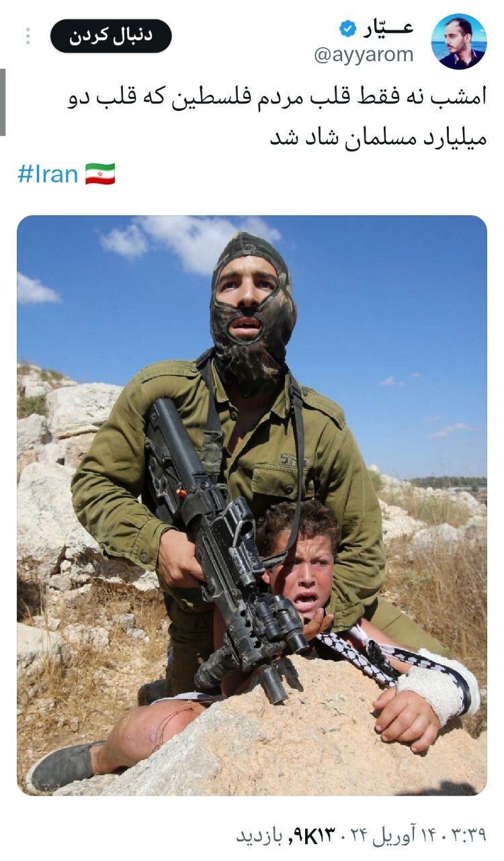Tap the blue verified badge icon
504x861 pixels.
tap(347, 28)
